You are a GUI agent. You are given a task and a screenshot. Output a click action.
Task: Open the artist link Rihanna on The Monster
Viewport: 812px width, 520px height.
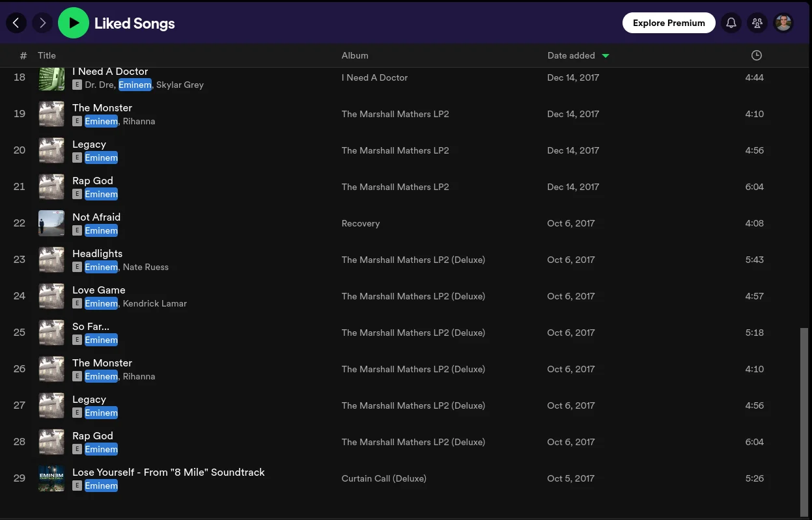(x=139, y=121)
